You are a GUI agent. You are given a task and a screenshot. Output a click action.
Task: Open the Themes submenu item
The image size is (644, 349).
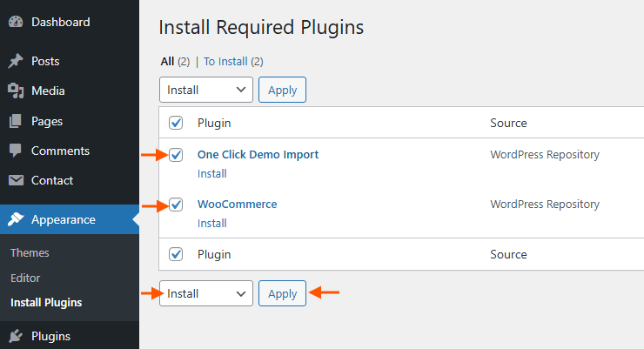[x=30, y=252]
